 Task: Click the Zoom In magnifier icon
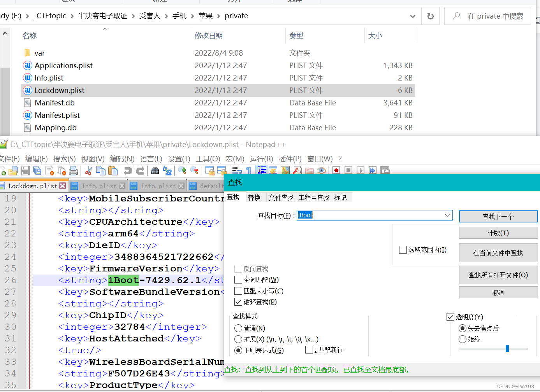point(182,171)
